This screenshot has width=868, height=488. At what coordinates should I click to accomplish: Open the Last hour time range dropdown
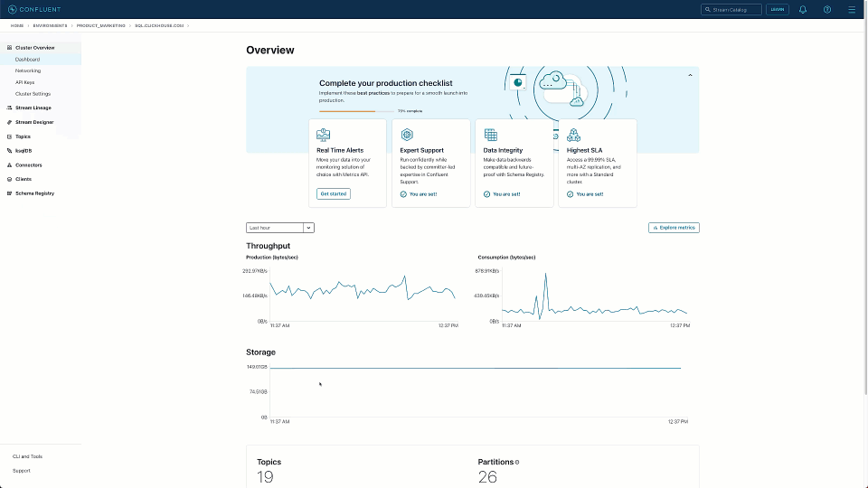(280, 228)
